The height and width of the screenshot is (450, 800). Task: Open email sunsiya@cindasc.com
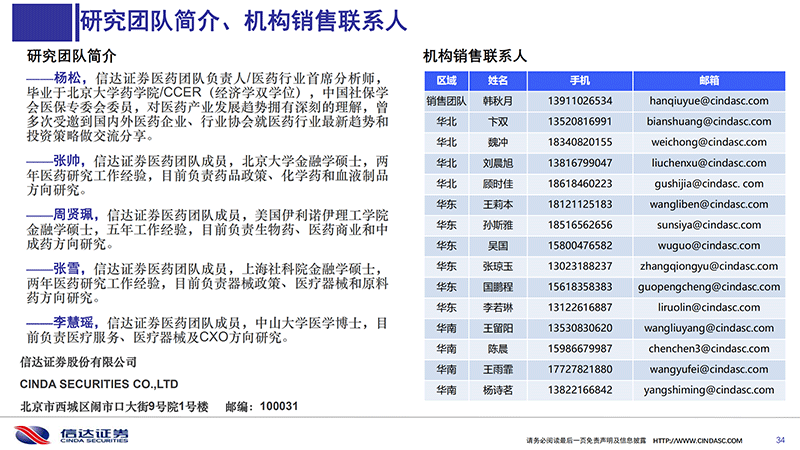709,225
